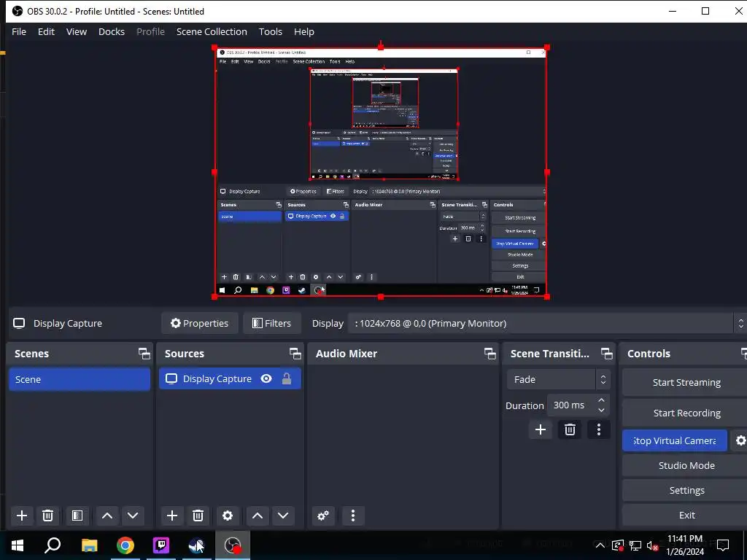The height and width of the screenshot is (560, 747).
Task: Add a new scene with plus icon
Action: click(x=21, y=516)
